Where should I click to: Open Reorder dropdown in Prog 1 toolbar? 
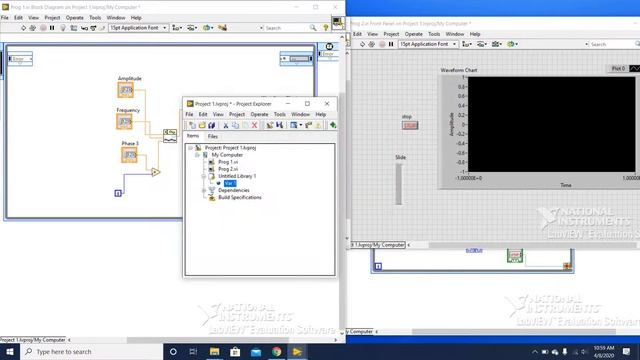pyautogui.click(x=208, y=28)
